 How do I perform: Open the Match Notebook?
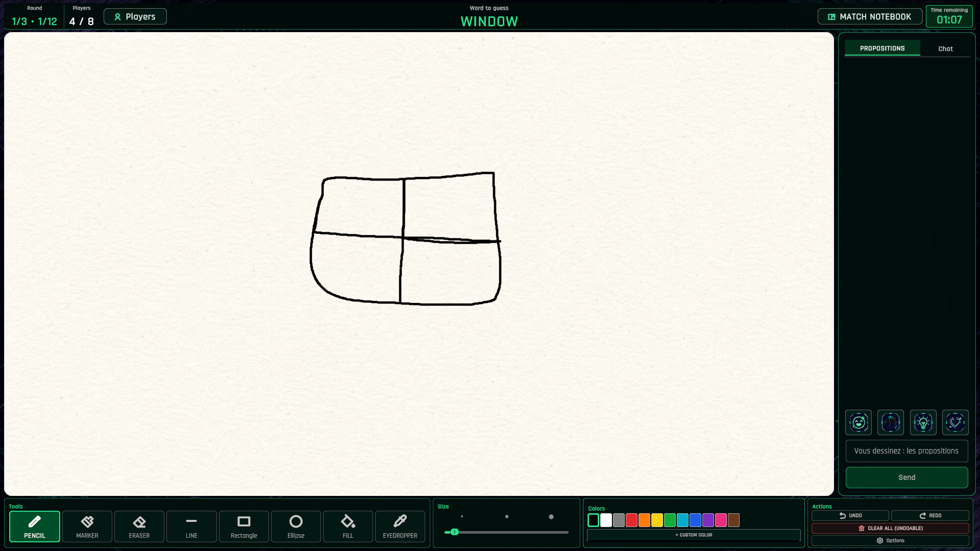pos(870,16)
